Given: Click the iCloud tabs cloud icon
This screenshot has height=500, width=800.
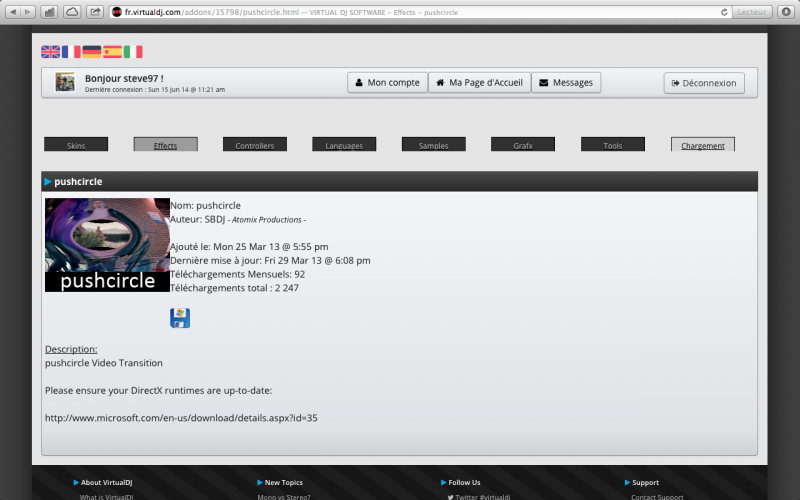Looking at the screenshot, I should (72, 12).
